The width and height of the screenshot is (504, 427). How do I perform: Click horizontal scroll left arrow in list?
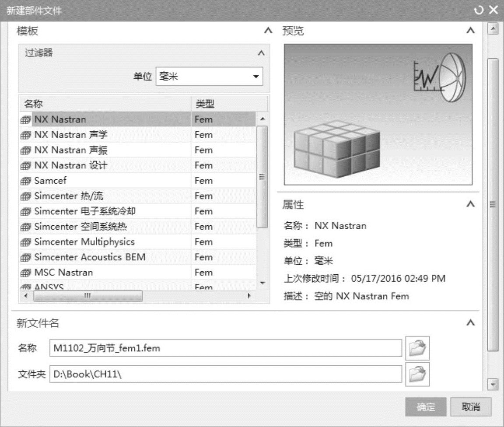[x=26, y=296]
